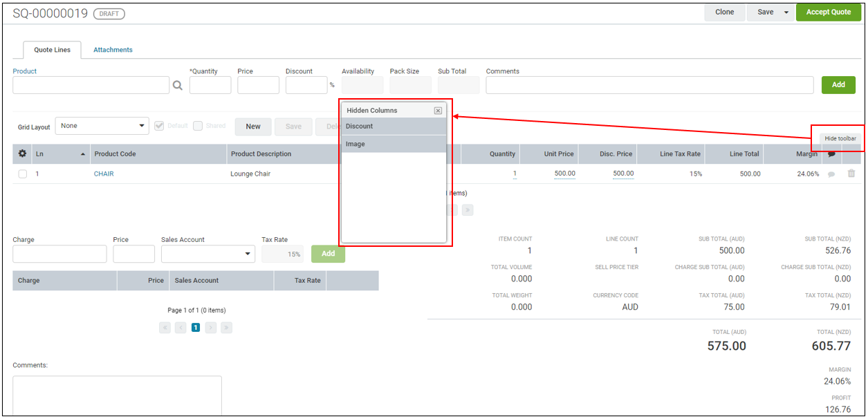Go to previous page in charges pagination
868x419 pixels.
[180, 327]
